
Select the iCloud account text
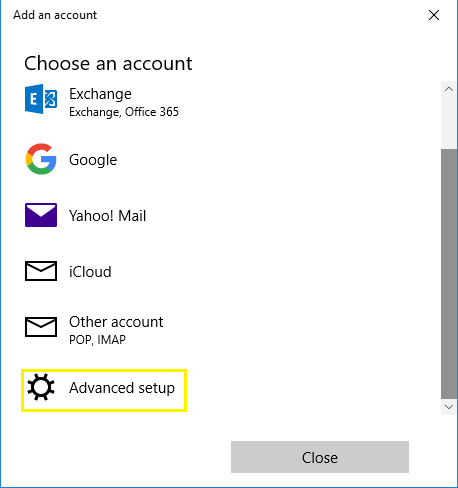coord(90,272)
